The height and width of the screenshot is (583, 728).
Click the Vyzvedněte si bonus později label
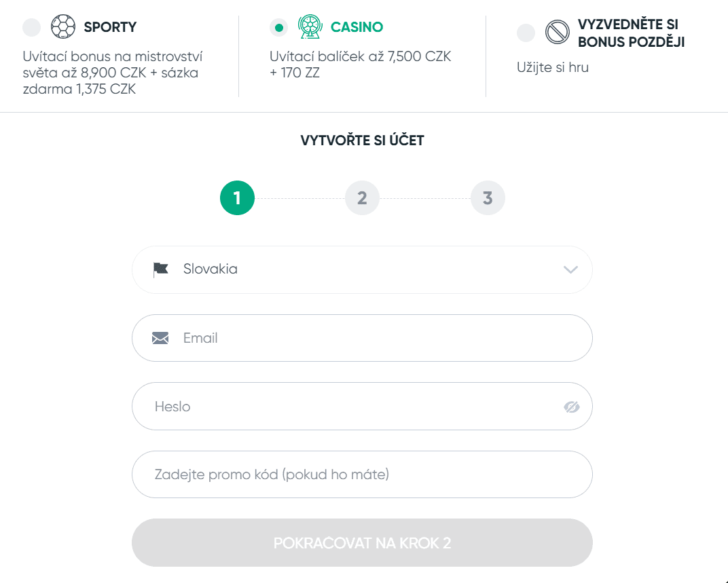tap(631, 33)
